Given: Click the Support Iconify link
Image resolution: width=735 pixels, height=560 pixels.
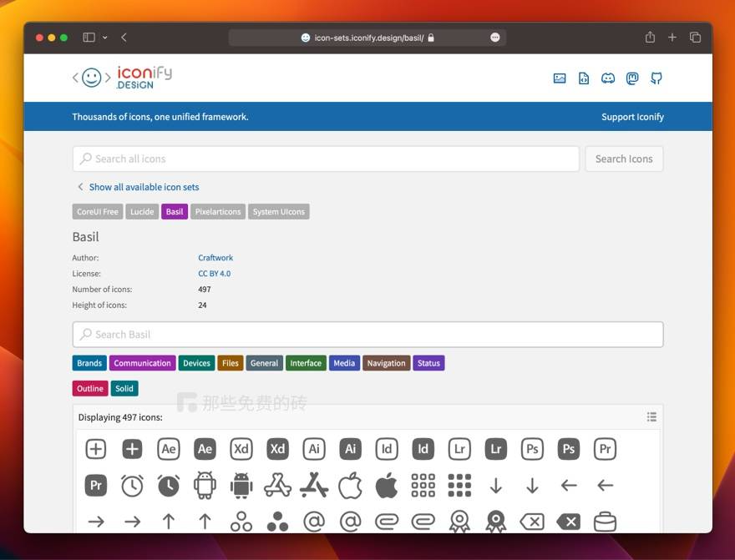Looking at the screenshot, I should [632, 117].
